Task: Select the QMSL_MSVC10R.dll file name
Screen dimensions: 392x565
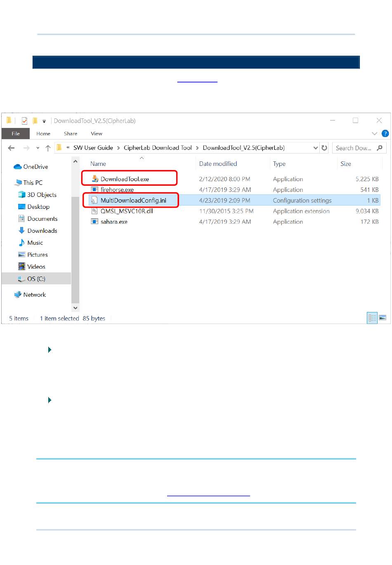Action: click(127, 211)
